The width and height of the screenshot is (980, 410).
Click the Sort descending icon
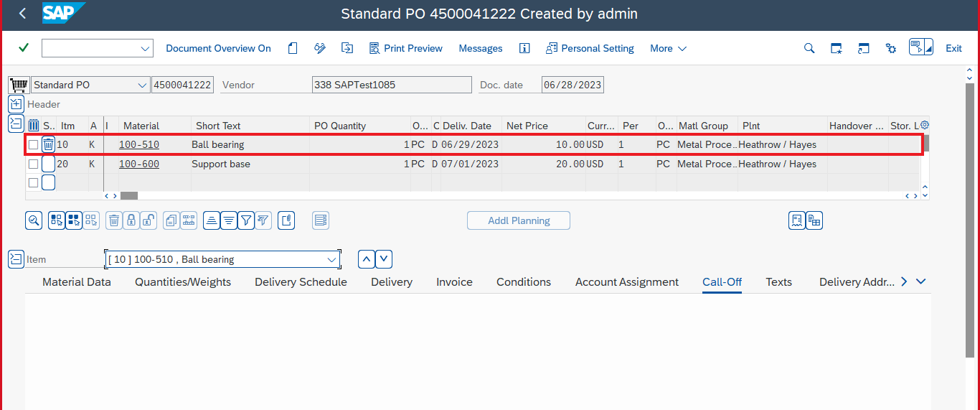[x=229, y=220]
